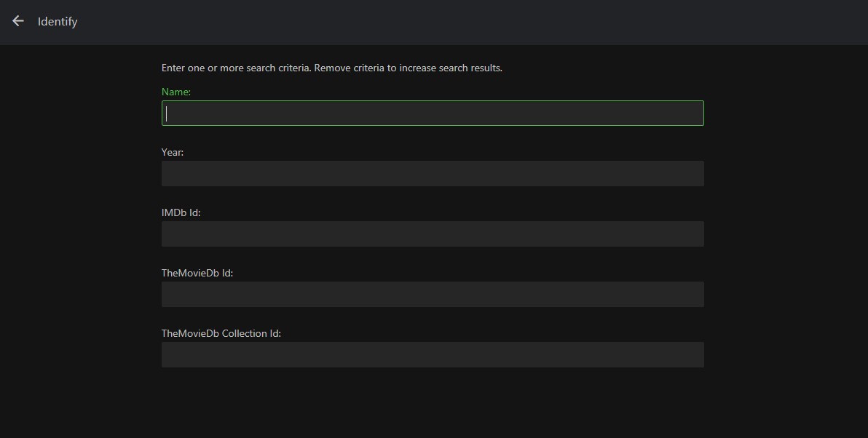Focus the TheMovieDb Collection Id field
The height and width of the screenshot is (438, 868).
click(x=433, y=355)
